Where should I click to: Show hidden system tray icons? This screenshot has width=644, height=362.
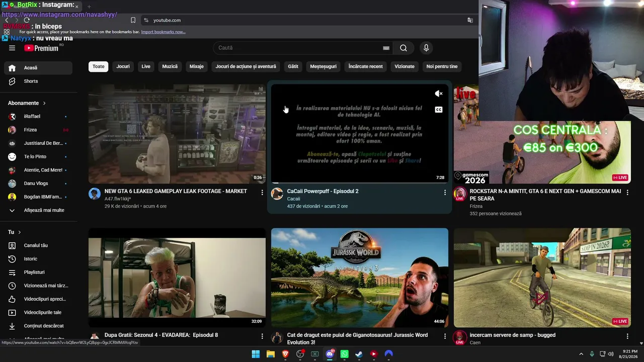(581, 354)
